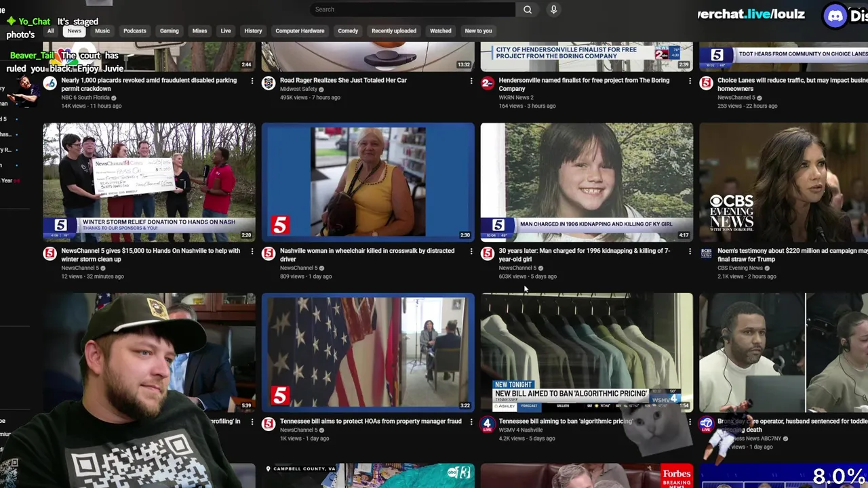Play the CBS Evening News Noem thumbnail

point(784,182)
